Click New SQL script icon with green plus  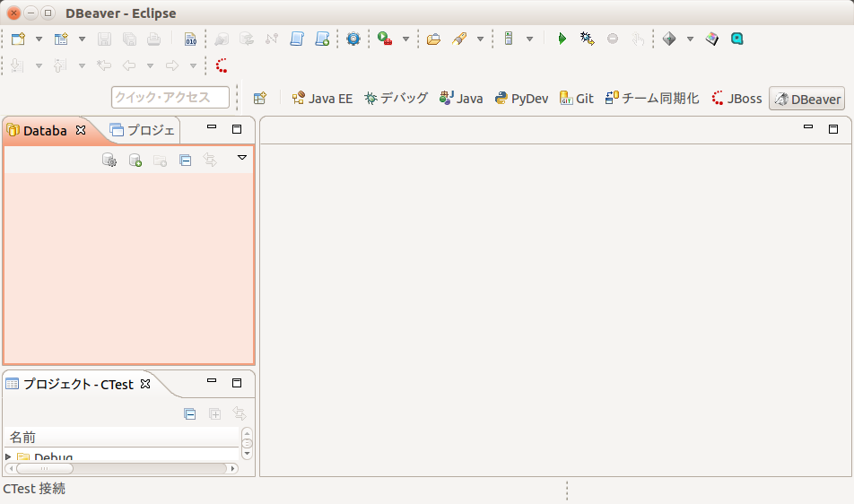[322, 39]
